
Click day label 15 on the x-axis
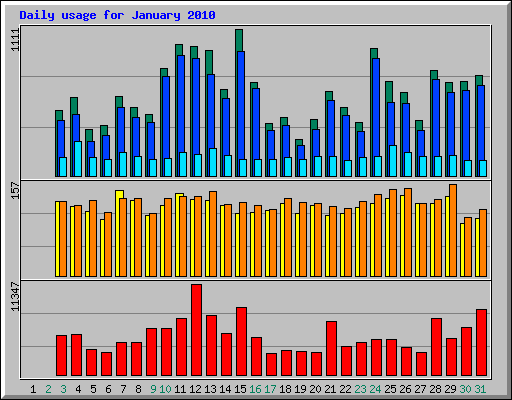240,389
